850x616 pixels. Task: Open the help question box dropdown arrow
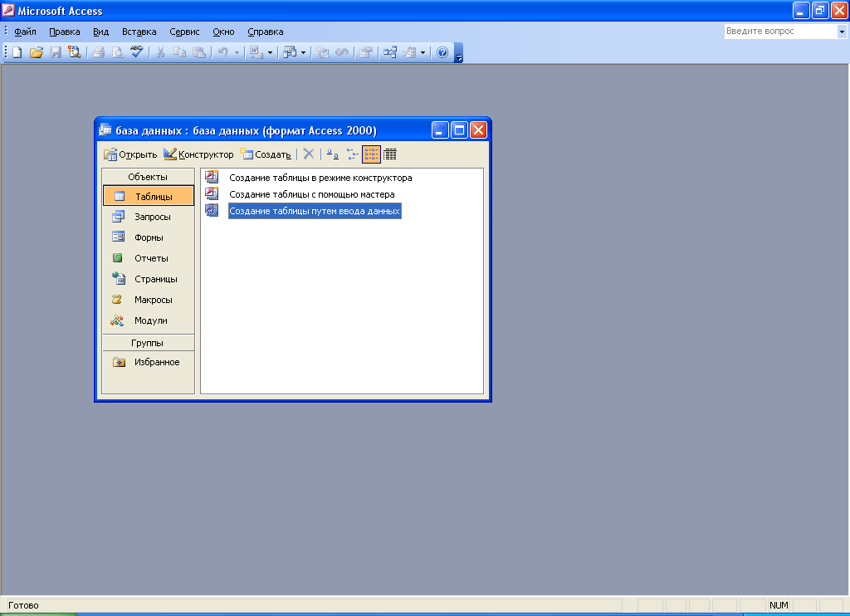(842, 32)
